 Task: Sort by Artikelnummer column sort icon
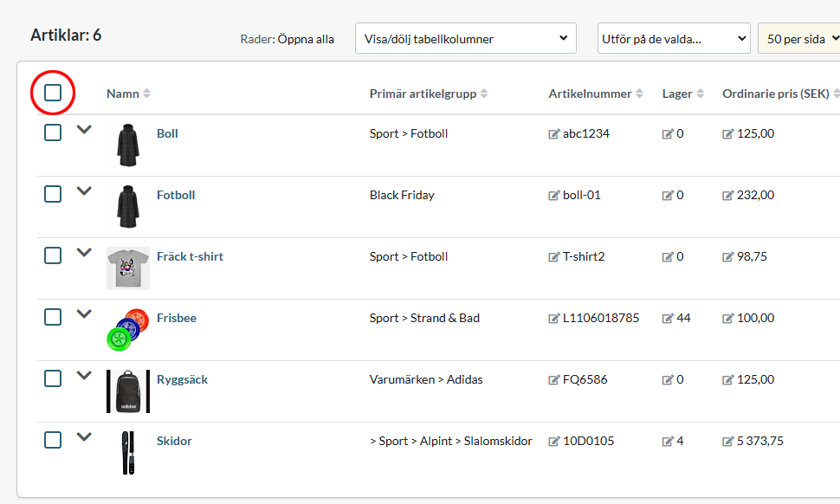point(639,94)
